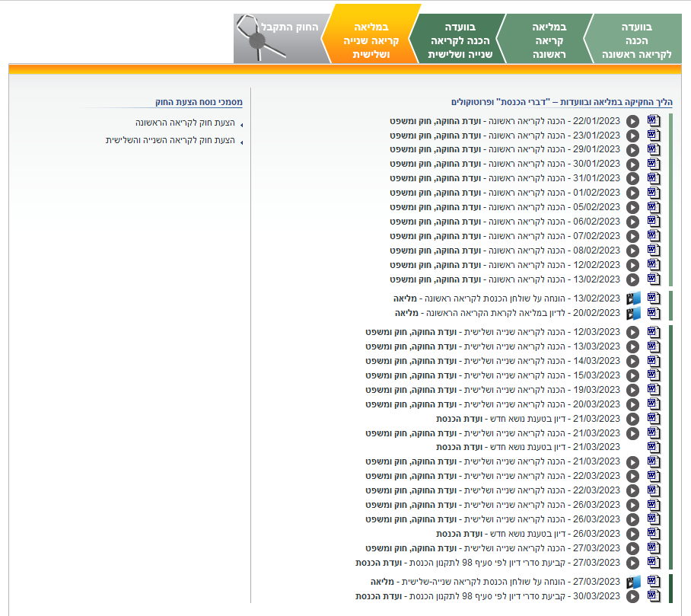Open Word document for the 14/03/2023 session
Screen dimensions: 691x616
(x=652, y=361)
